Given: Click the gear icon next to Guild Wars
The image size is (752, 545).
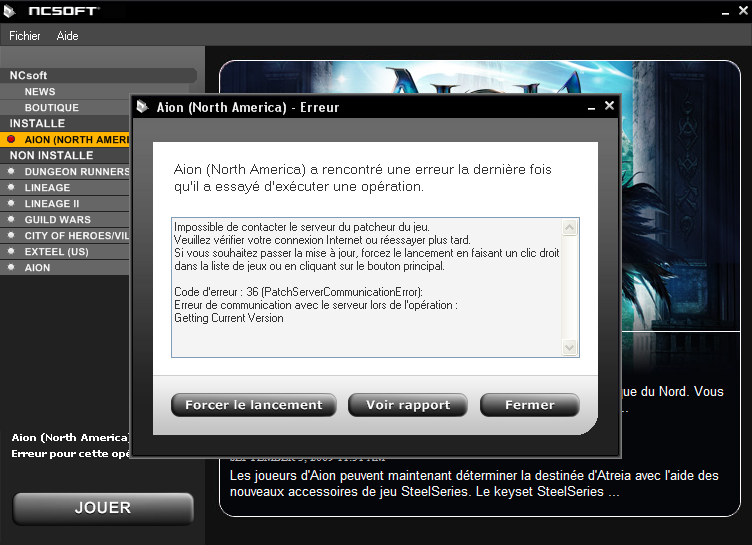Looking at the screenshot, I should point(11,219).
